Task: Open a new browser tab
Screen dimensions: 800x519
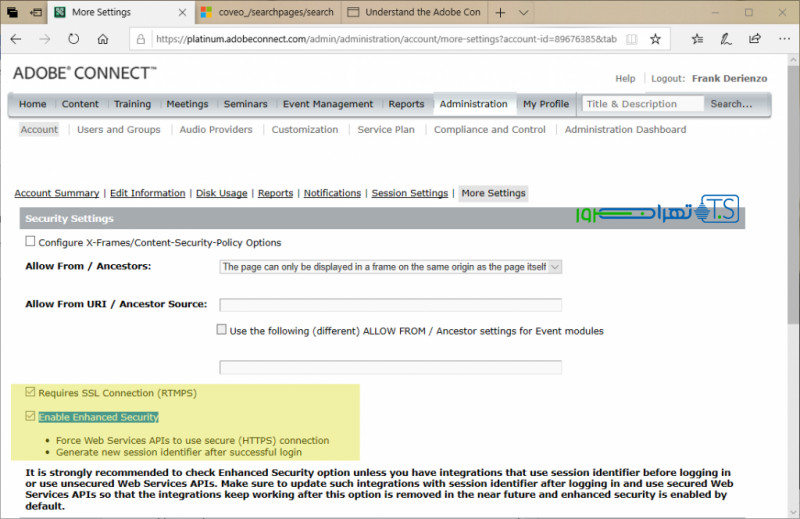Action: [x=499, y=13]
